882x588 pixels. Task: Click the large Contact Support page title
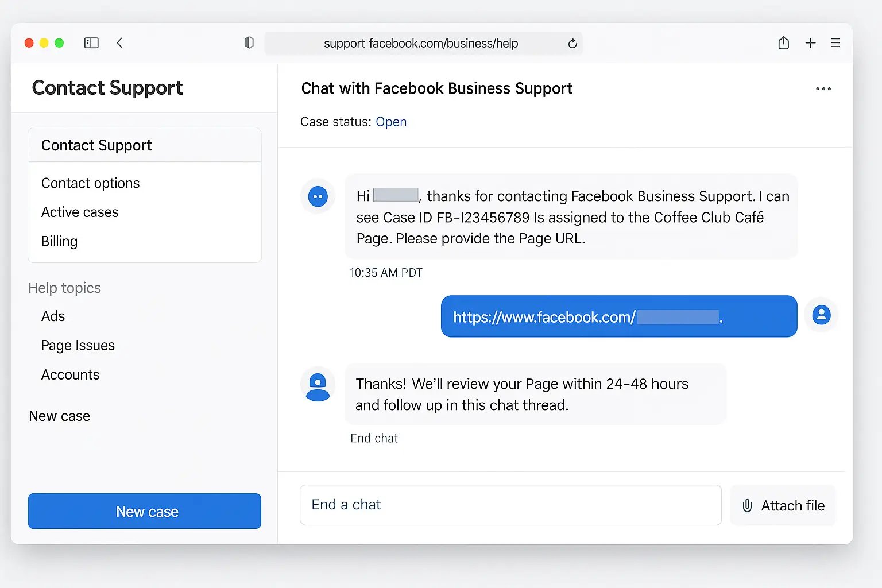(x=107, y=88)
